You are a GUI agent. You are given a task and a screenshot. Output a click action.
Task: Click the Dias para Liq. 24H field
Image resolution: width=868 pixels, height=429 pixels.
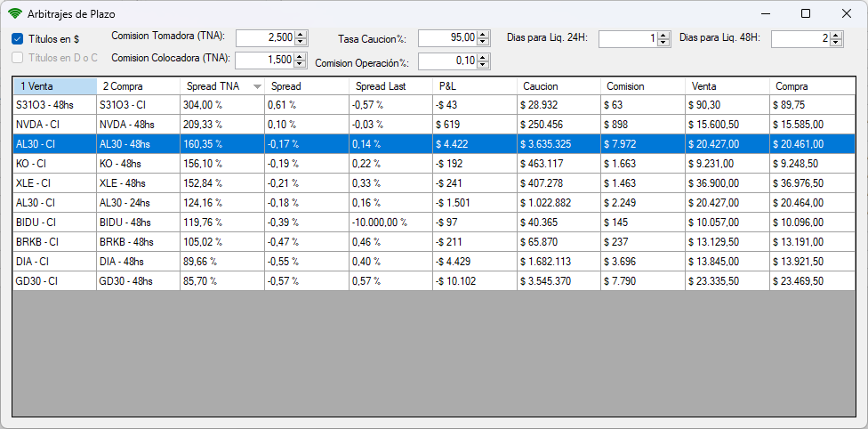point(628,38)
